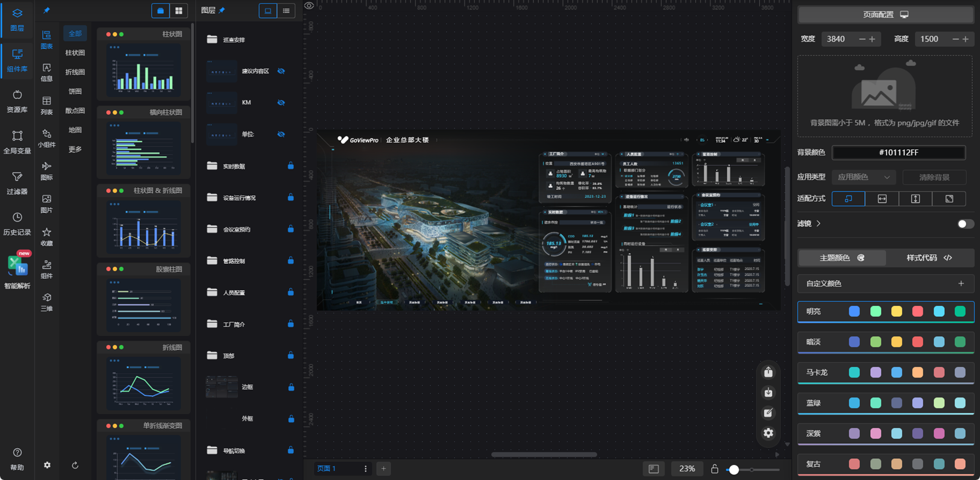
Task: Click the 背景颜色 hex input field
Action: tap(898, 152)
